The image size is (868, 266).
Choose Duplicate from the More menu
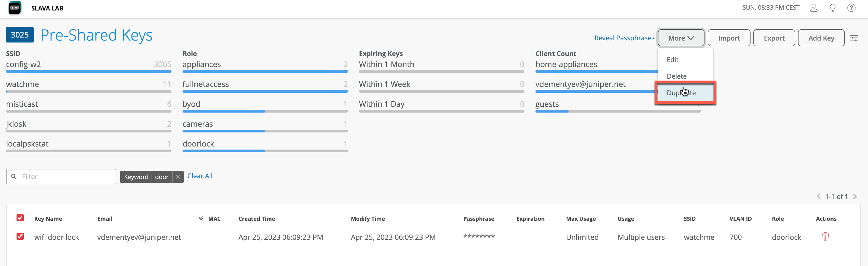(x=681, y=93)
